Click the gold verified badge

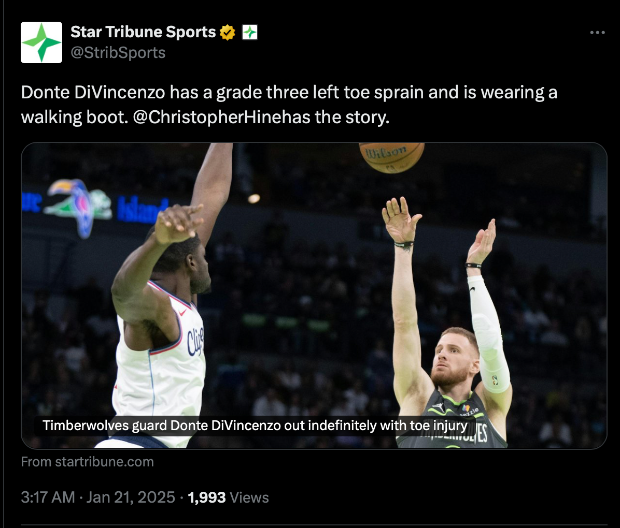tap(227, 32)
